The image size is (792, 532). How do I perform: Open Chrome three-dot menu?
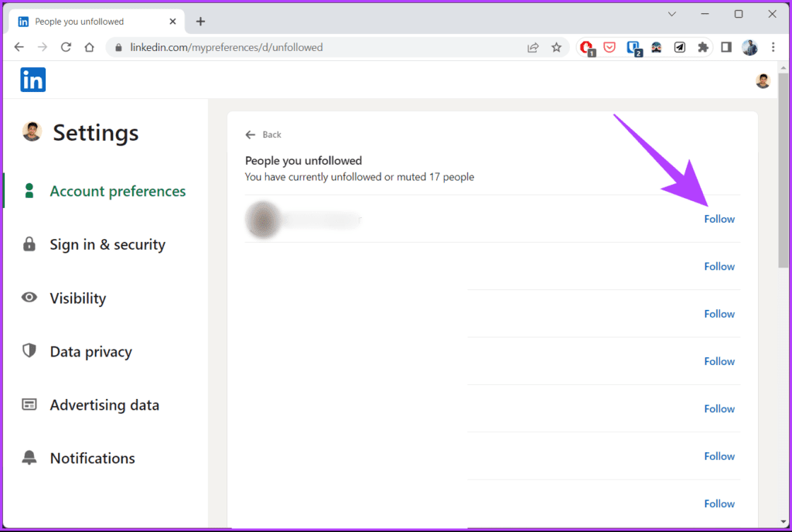tap(773, 47)
